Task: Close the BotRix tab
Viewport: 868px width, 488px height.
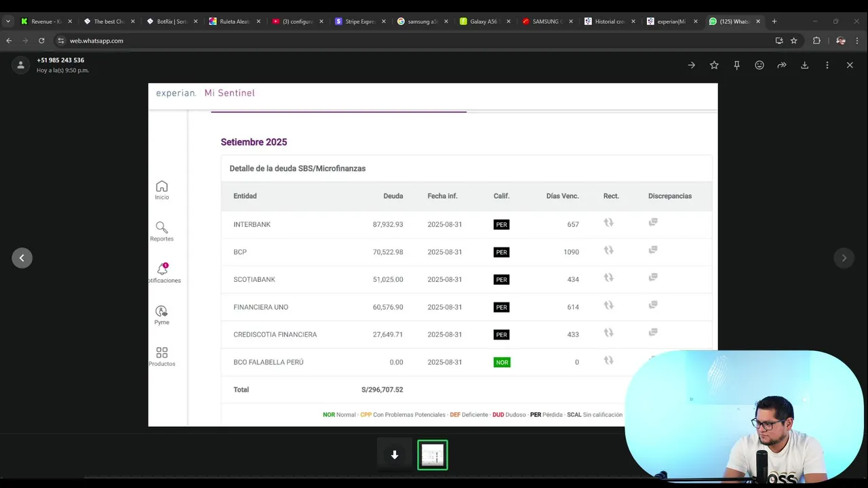Action: point(196,22)
